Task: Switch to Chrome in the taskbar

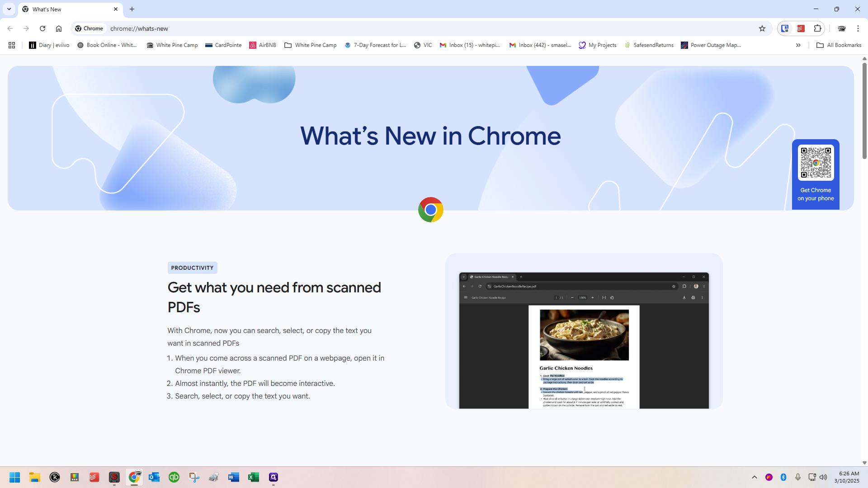Action: [x=134, y=477]
